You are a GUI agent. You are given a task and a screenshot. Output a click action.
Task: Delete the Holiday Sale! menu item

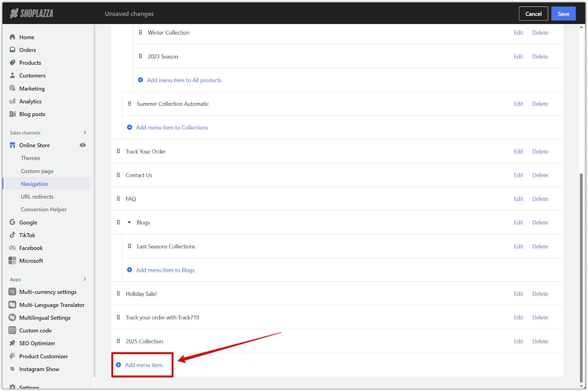[540, 294]
